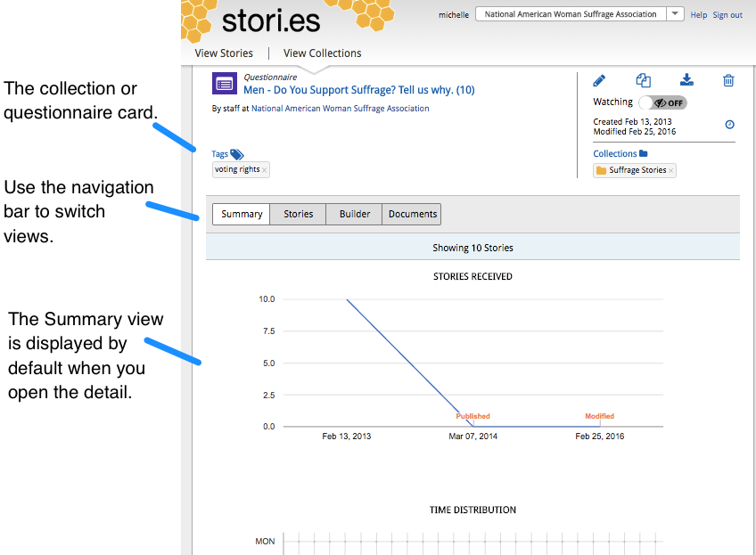Go to View Collections

[322, 53]
